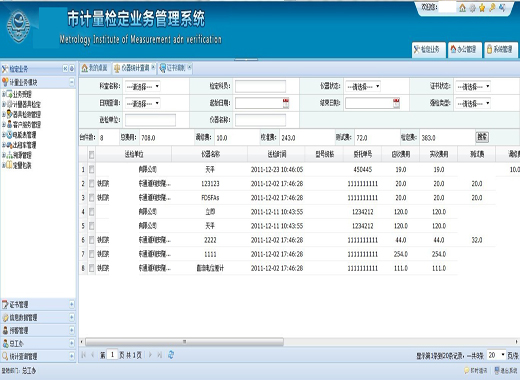Click 电能表管理 clock icon in tree
520x380 pixels.
click(x=10, y=135)
